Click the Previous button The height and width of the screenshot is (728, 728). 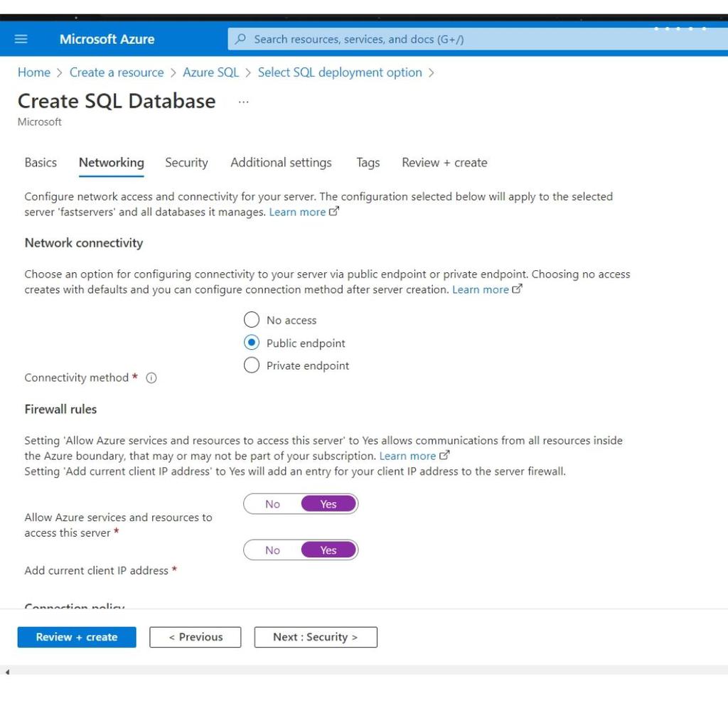click(x=196, y=637)
